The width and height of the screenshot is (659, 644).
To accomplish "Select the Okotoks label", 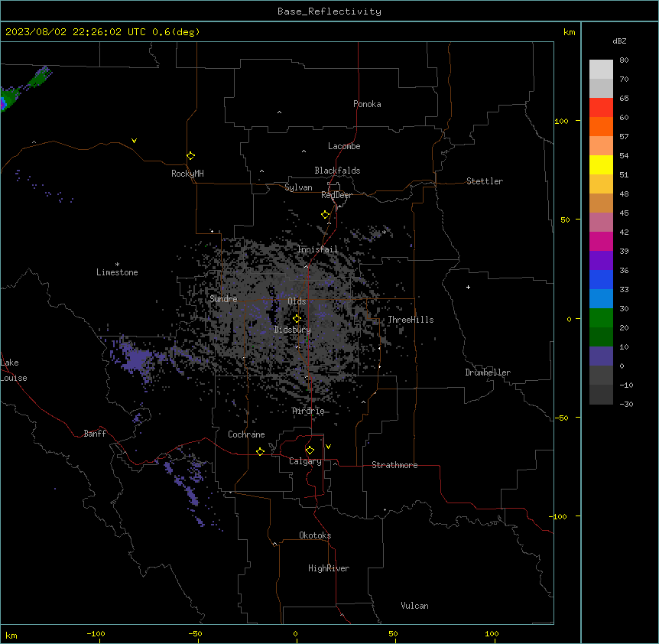I will tap(315, 535).
